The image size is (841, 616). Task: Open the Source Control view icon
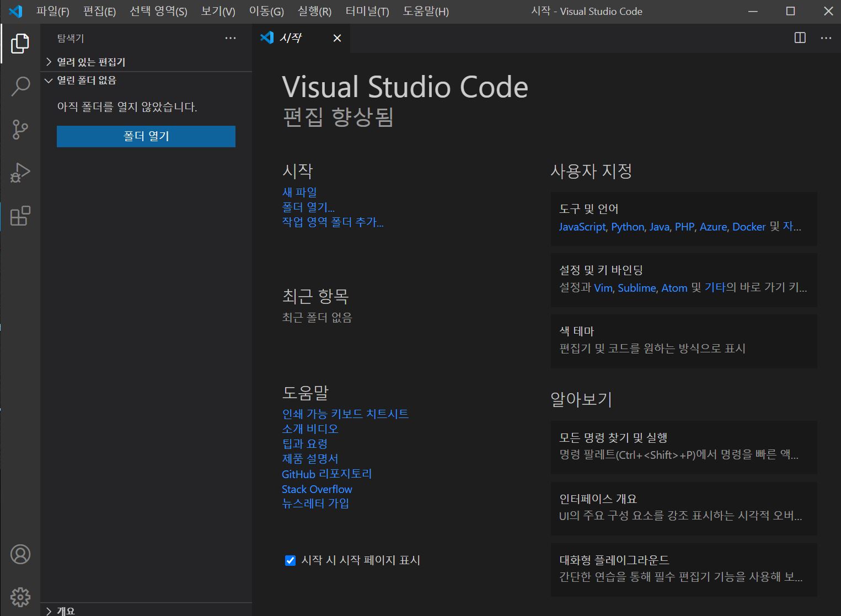(x=20, y=130)
